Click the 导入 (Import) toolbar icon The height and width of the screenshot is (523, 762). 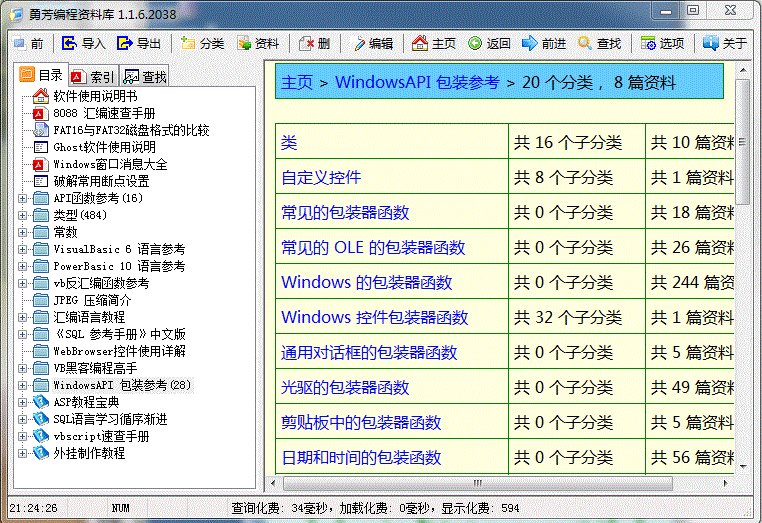69,43
